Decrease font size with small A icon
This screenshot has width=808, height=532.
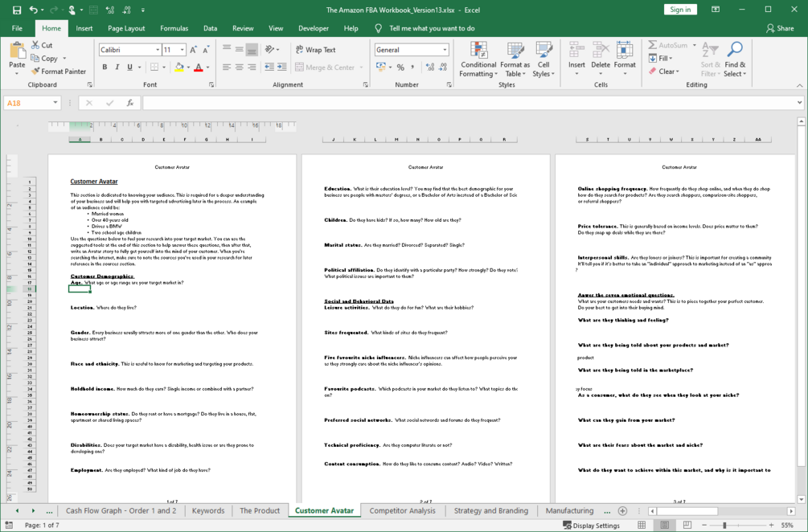(206, 50)
